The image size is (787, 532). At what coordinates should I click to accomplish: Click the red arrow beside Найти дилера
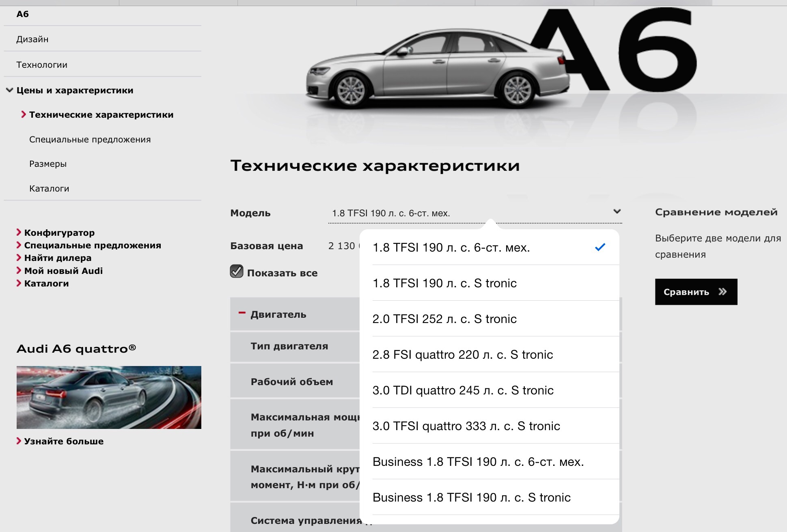click(x=19, y=258)
